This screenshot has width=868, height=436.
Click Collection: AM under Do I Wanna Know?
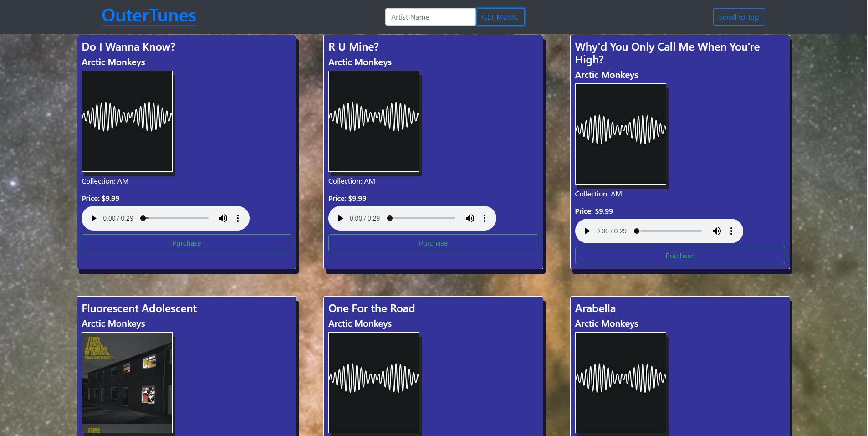(105, 181)
